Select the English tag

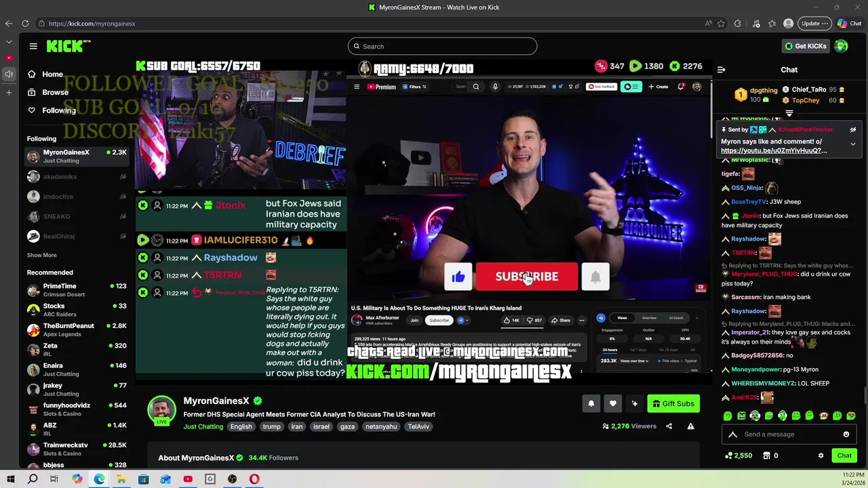(x=241, y=426)
